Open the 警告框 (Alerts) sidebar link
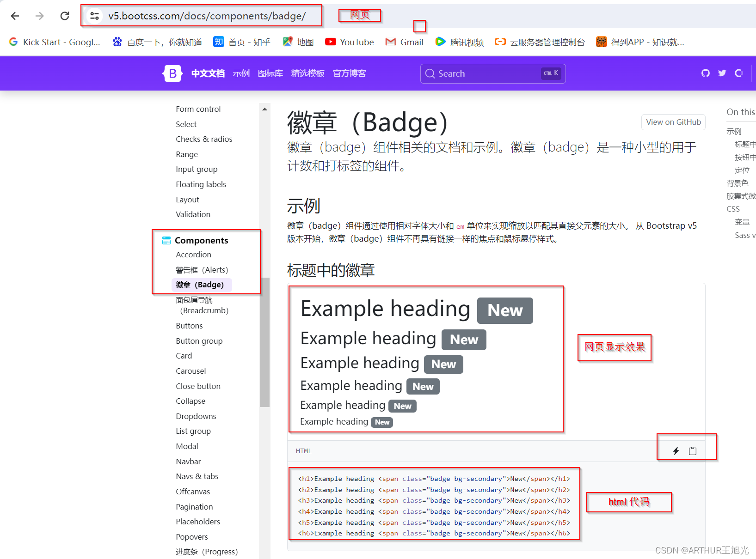Image resolution: width=756 pixels, height=559 pixels. click(202, 269)
